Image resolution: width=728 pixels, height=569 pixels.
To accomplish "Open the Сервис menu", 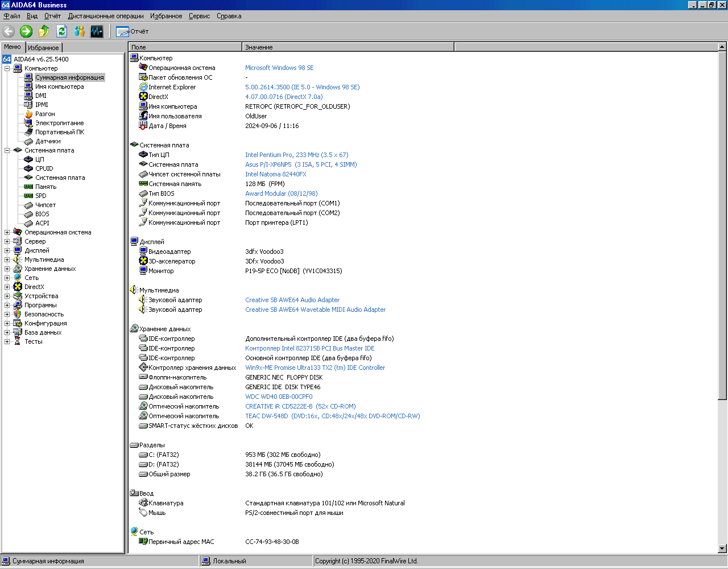I will (200, 16).
